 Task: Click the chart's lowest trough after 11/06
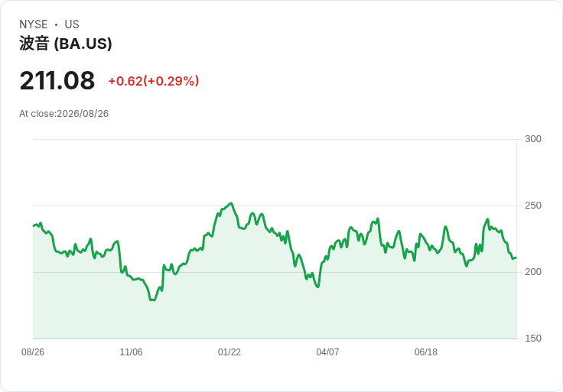(152, 300)
